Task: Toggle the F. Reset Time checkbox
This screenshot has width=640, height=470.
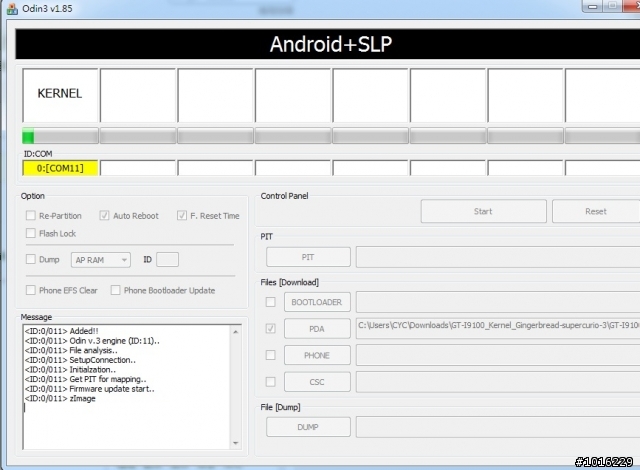Action: coord(182,215)
